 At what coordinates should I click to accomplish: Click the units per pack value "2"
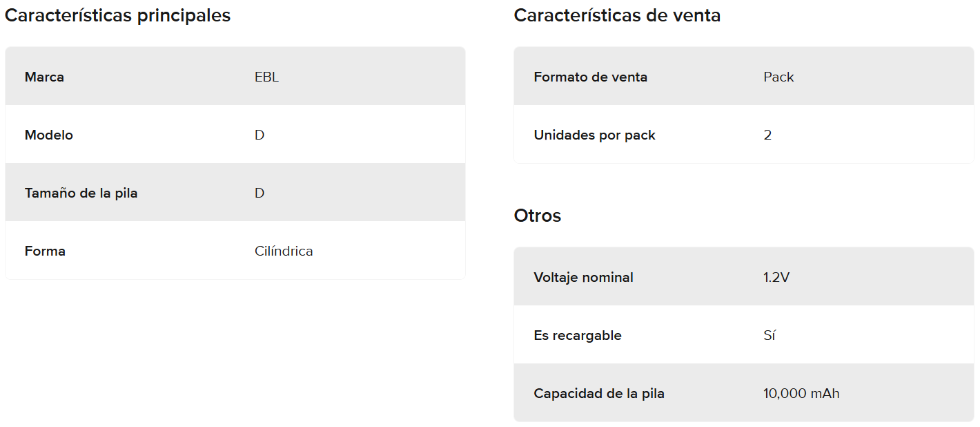pos(767,135)
